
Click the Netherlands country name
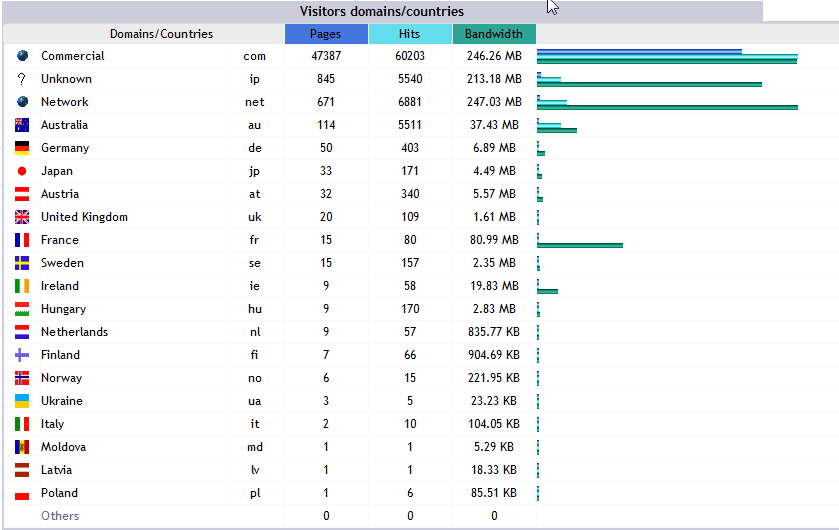[x=74, y=332]
